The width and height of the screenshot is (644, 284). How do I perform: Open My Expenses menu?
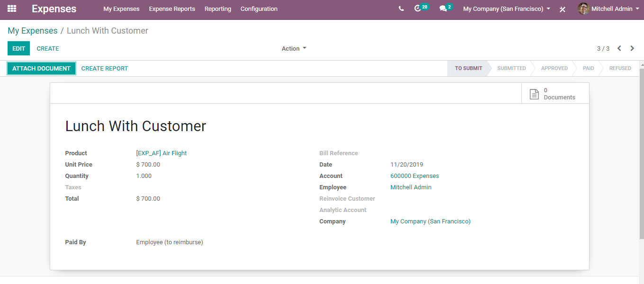[x=121, y=9]
